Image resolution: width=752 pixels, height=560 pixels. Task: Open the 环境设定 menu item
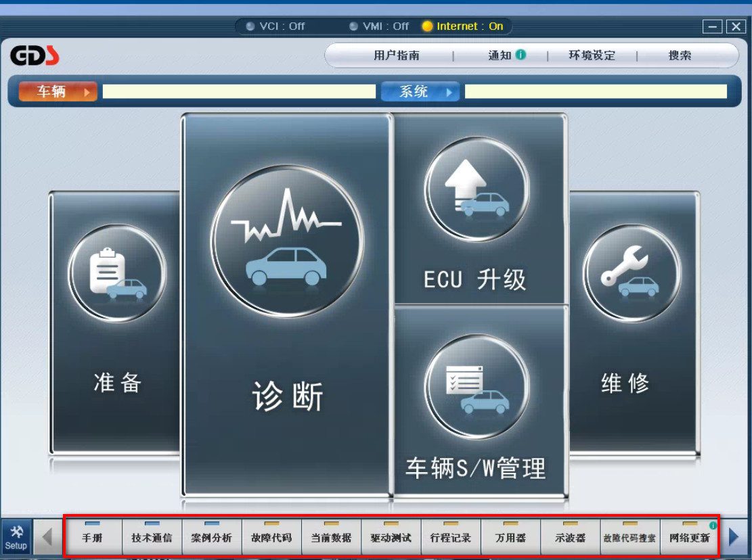[592, 55]
